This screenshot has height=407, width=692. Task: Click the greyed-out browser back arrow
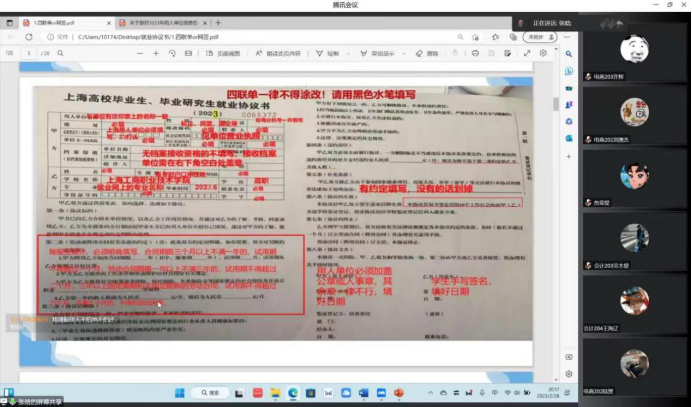click(11, 37)
